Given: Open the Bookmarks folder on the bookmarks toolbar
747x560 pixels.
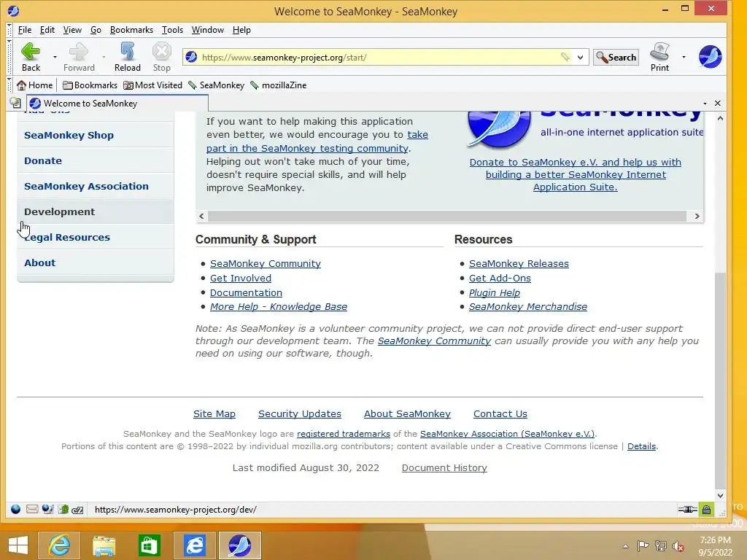Looking at the screenshot, I should tap(90, 85).
